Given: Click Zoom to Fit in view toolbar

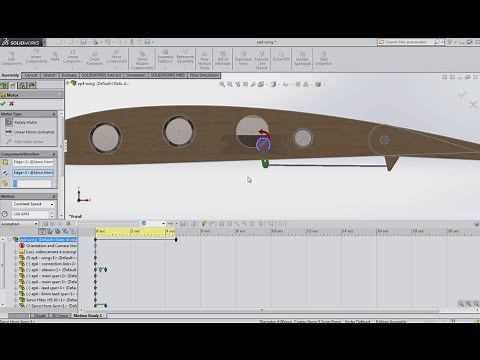Looking at the screenshot, I should click(222, 84).
